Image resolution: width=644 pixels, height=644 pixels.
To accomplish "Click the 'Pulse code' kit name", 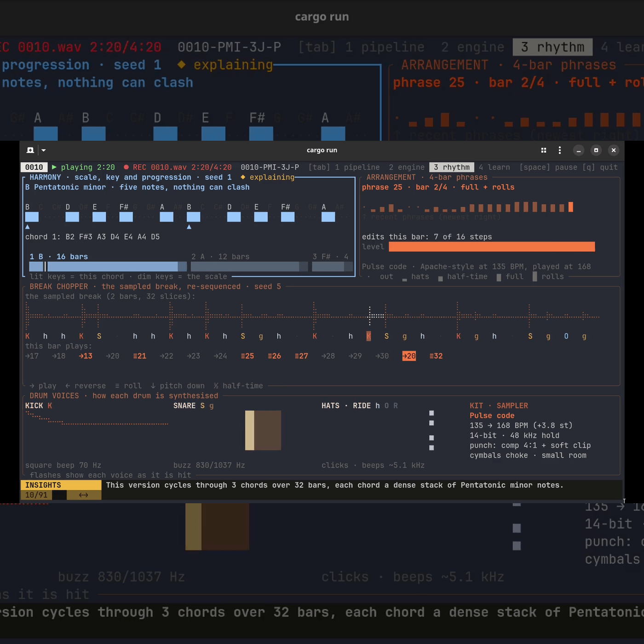I will click(x=492, y=416).
